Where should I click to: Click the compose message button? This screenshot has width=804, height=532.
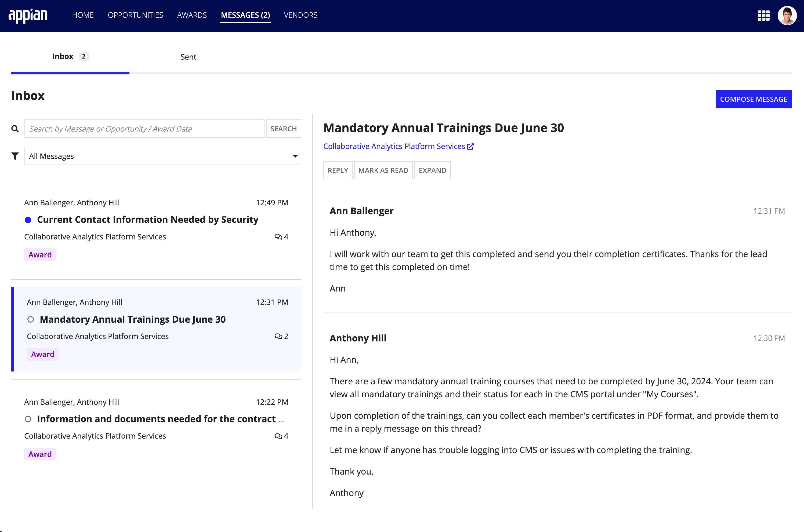[754, 99]
